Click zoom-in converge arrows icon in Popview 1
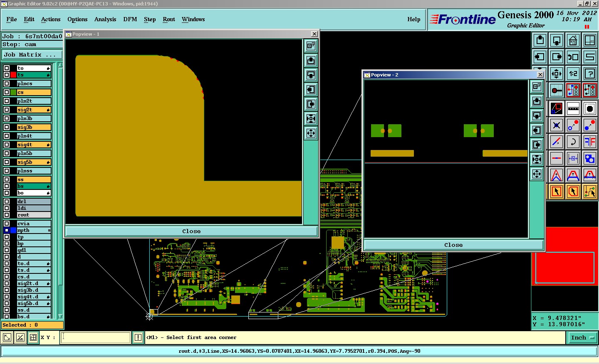This screenshot has height=364, width=599. pyautogui.click(x=311, y=119)
